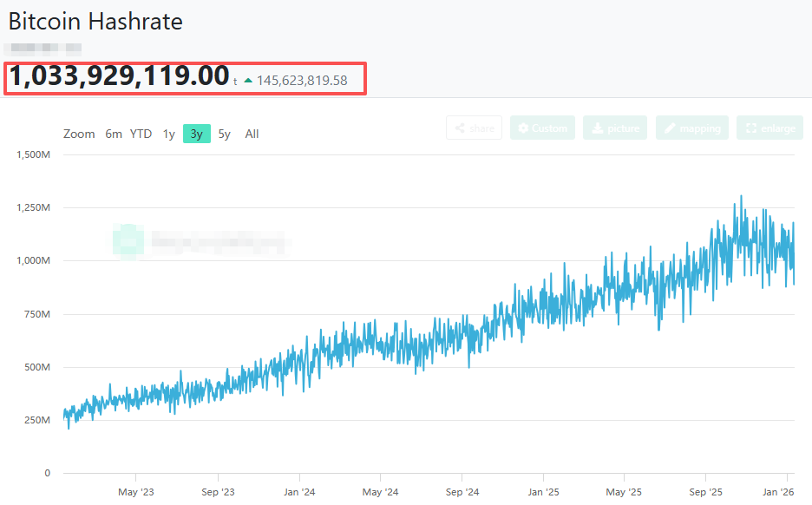
Task: Expand the 3y view selector
Action: (x=195, y=134)
